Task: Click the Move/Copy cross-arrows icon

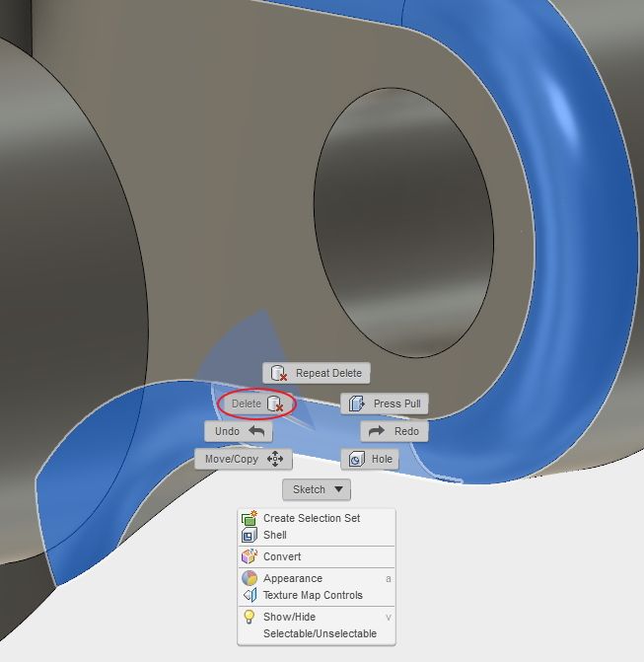Action: 275,459
